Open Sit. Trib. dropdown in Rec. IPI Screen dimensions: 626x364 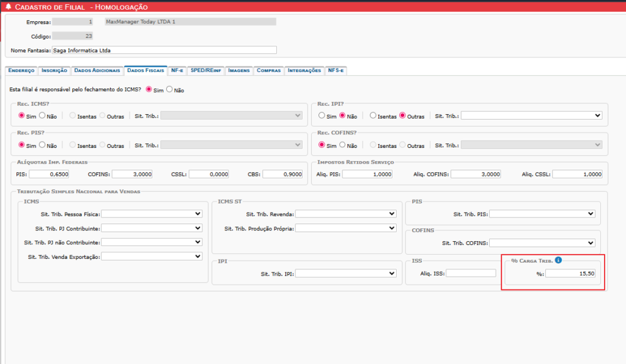tap(531, 115)
